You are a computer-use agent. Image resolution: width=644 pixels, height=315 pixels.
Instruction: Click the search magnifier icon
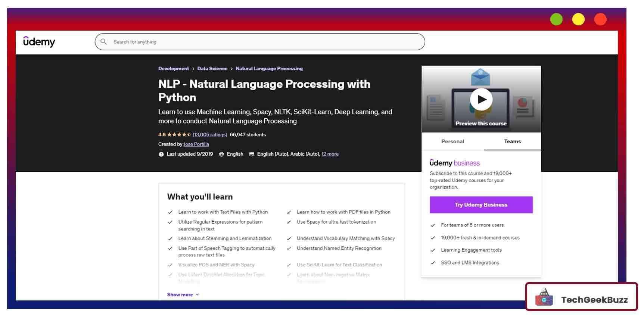tap(104, 42)
